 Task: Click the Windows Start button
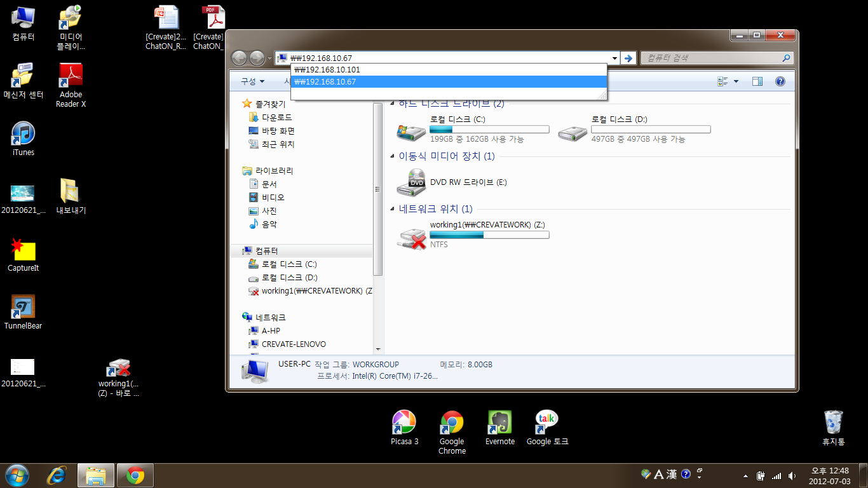pos(17,475)
